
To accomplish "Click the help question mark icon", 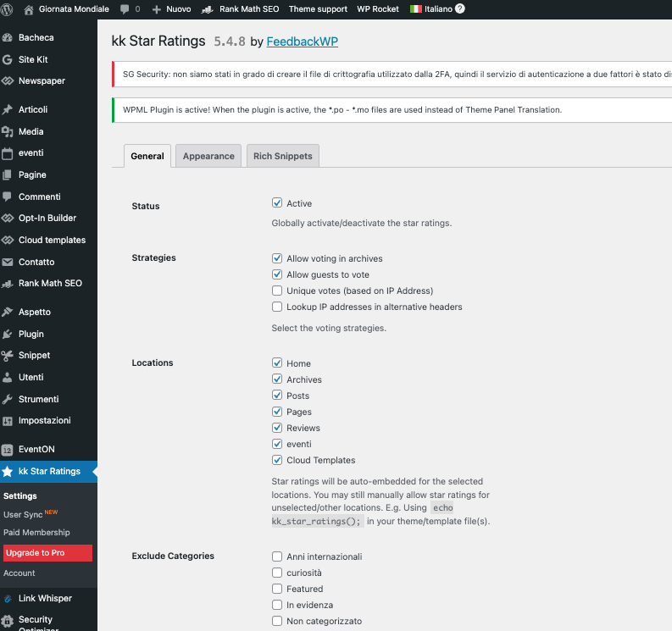I will tap(460, 9).
